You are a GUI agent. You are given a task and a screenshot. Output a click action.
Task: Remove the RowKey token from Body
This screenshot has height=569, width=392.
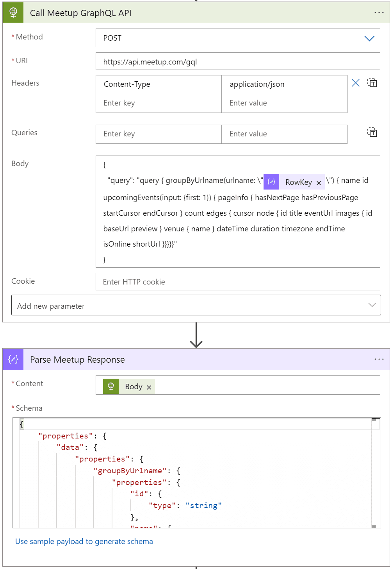click(x=319, y=183)
